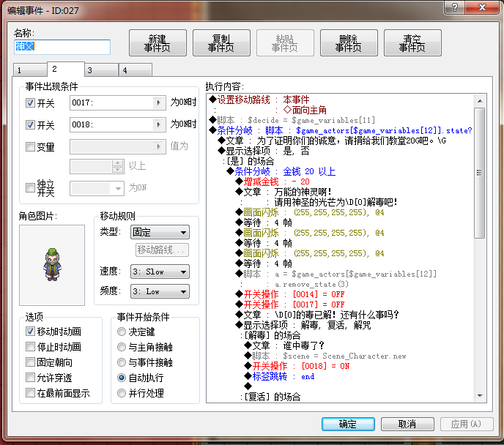Focus the 名称 name input field

pyautogui.click(x=62, y=47)
